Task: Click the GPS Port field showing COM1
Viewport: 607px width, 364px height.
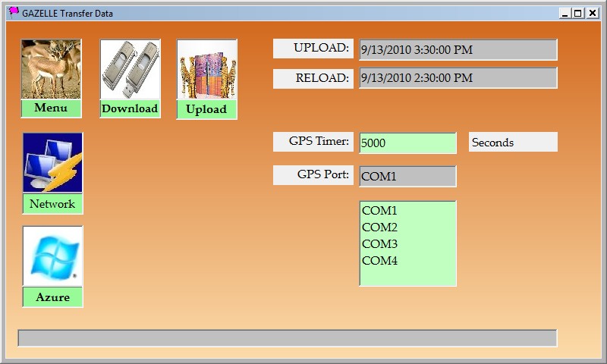Action: coord(407,177)
